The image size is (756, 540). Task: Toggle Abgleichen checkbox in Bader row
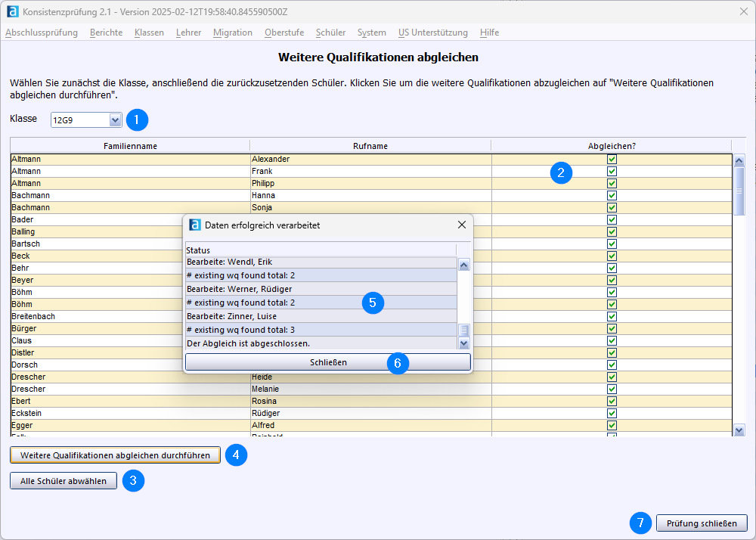coord(612,219)
